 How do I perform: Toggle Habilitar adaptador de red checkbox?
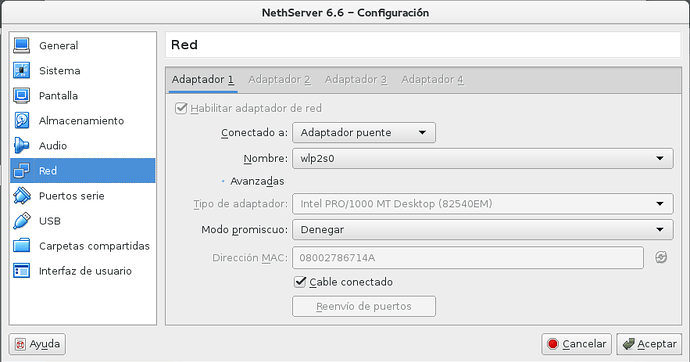[181, 108]
